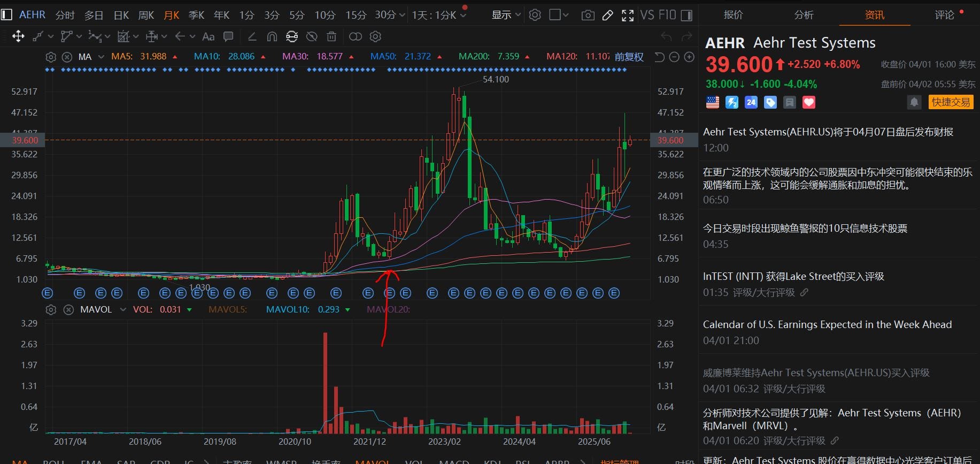This screenshot has width=980, height=464.
Task: Open the 报价 quotes tab
Action: 734,14
